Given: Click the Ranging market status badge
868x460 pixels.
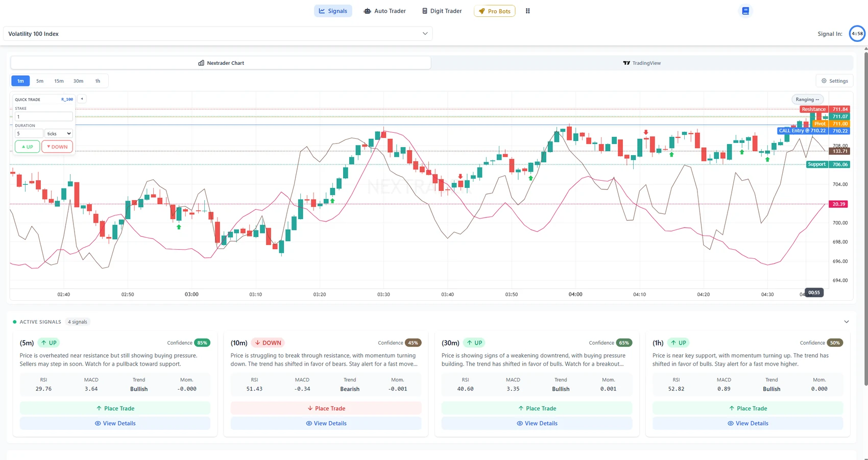Looking at the screenshot, I should pyautogui.click(x=807, y=100).
